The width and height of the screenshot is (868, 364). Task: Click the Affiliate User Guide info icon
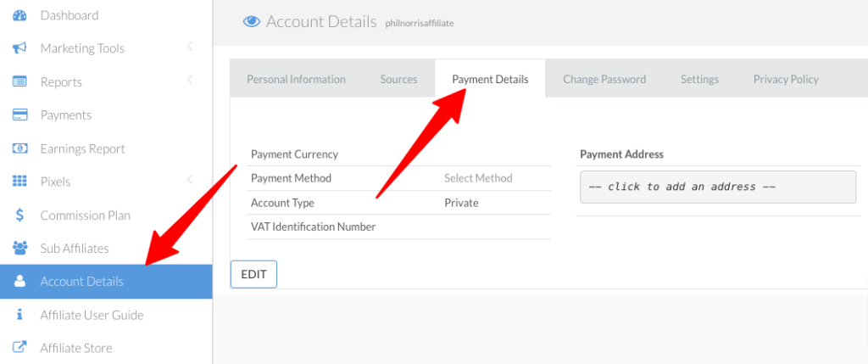point(19,315)
